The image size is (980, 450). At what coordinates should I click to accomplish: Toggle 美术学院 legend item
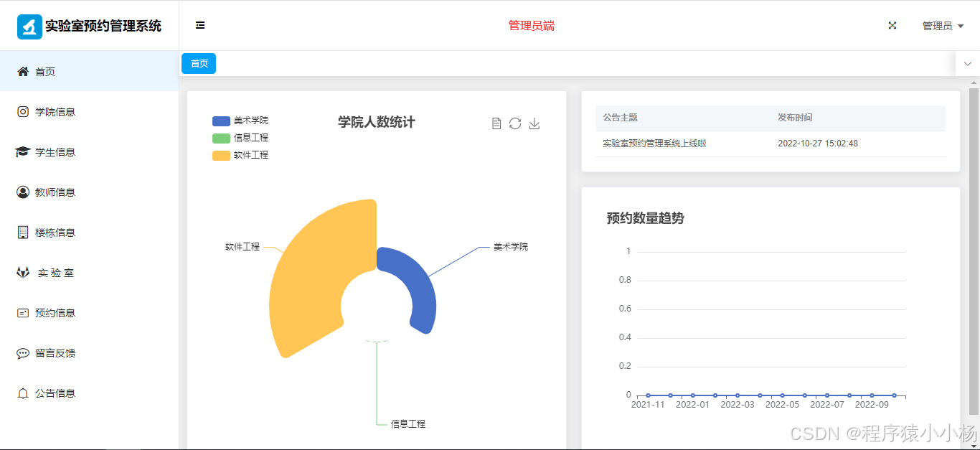240,121
